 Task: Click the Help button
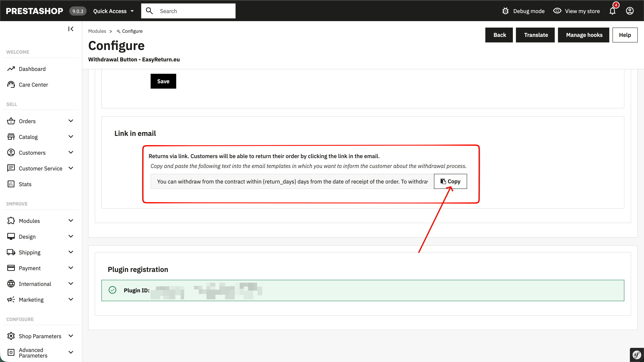625,35
